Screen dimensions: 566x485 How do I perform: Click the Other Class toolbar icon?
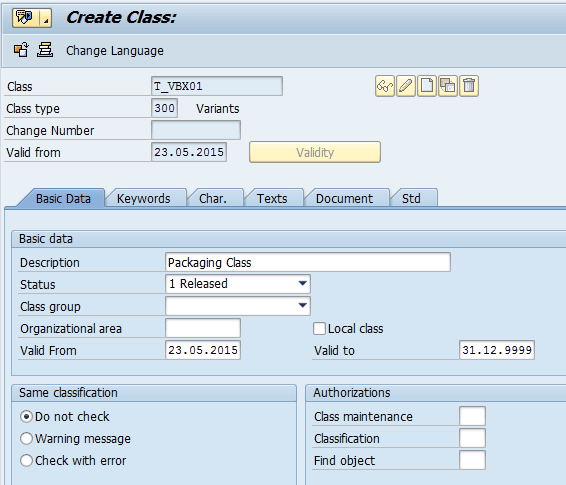tap(21, 50)
